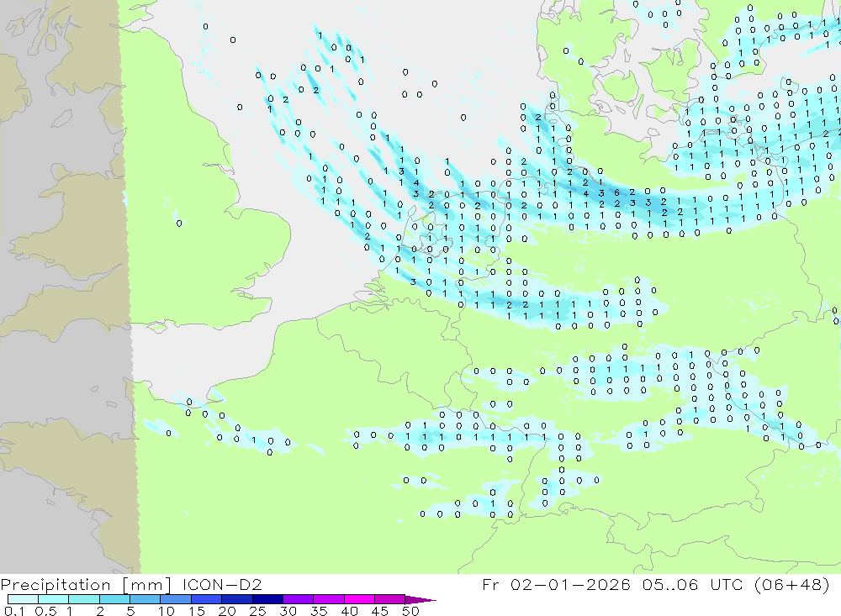Viewport: 841px width, 616px height.
Task: Click the "ICON-D2" model name label
Action: coord(222,584)
